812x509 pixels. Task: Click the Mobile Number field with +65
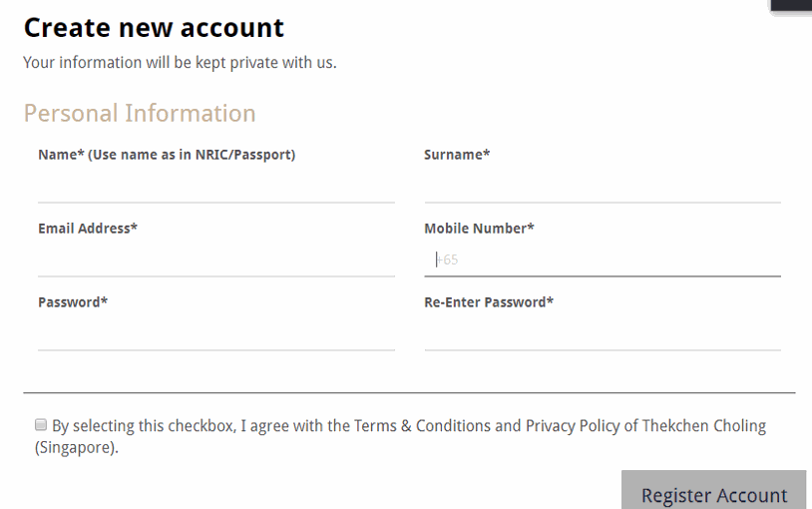click(602, 259)
